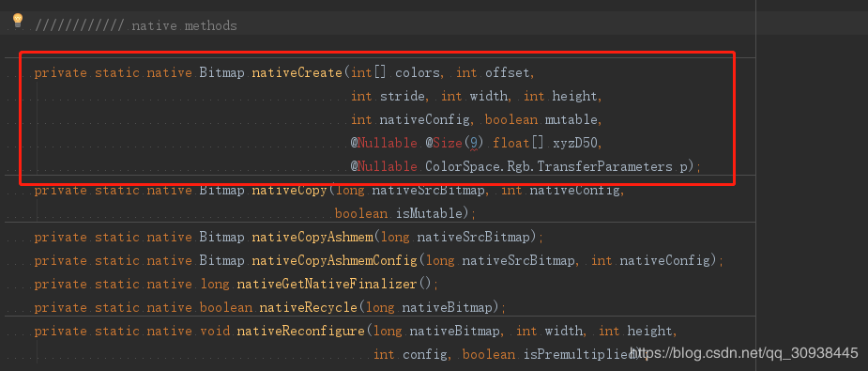Place cursor on nativeCreate method name

click(x=297, y=73)
